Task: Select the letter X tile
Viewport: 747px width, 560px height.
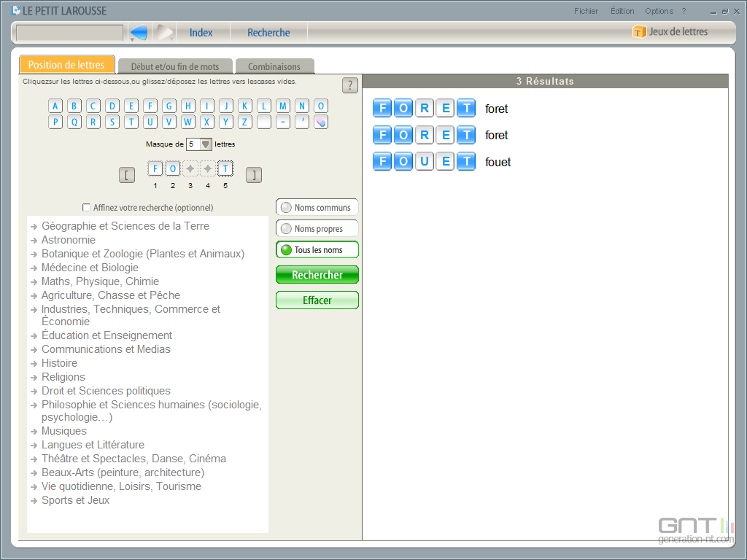Action: 206,122
